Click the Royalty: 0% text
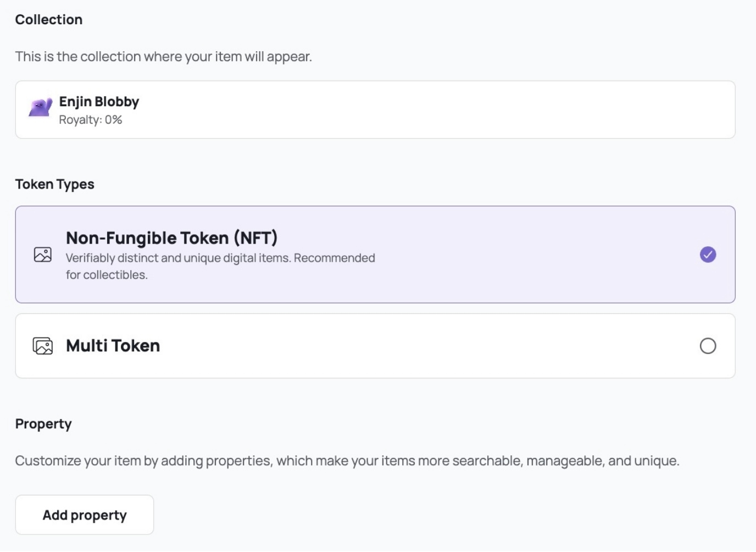Image resolution: width=756 pixels, height=552 pixels. [x=91, y=120]
